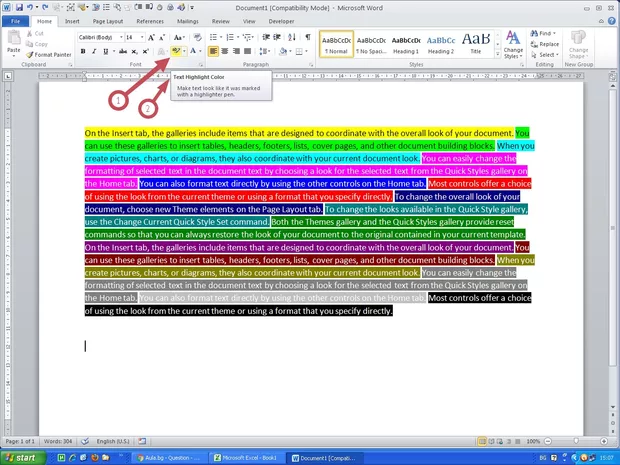Click the Text Highlight Color button
This screenshot has height=465, width=620.
coord(176,51)
